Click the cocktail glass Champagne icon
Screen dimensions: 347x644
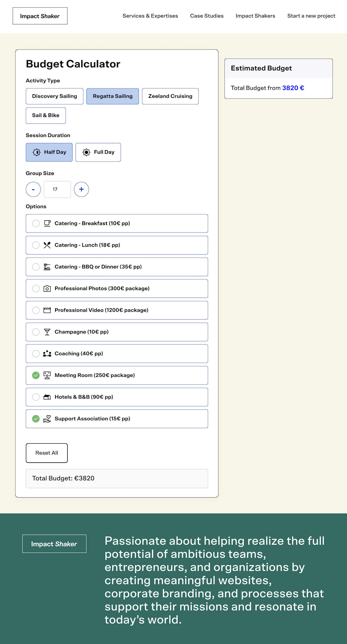(x=47, y=332)
